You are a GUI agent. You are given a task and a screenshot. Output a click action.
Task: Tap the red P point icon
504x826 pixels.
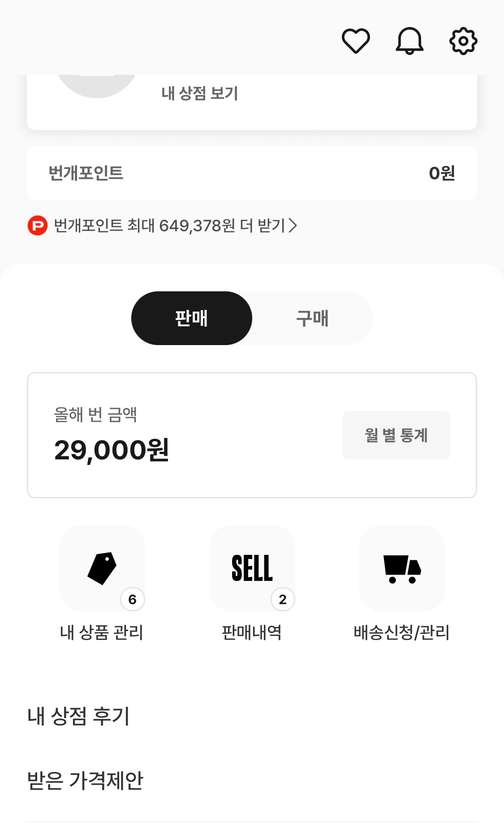(x=38, y=225)
